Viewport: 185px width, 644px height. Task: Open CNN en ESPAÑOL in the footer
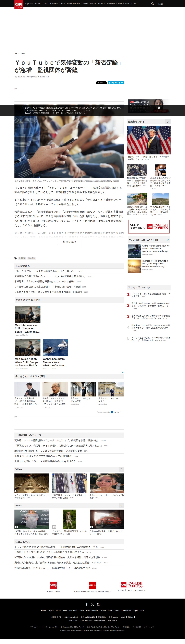click(x=88, y=617)
